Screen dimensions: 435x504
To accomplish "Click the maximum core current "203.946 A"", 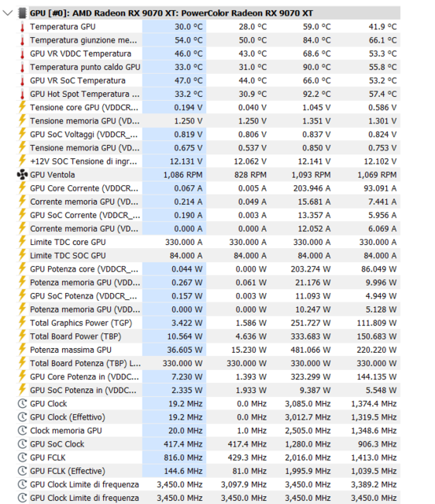I will [x=312, y=188].
